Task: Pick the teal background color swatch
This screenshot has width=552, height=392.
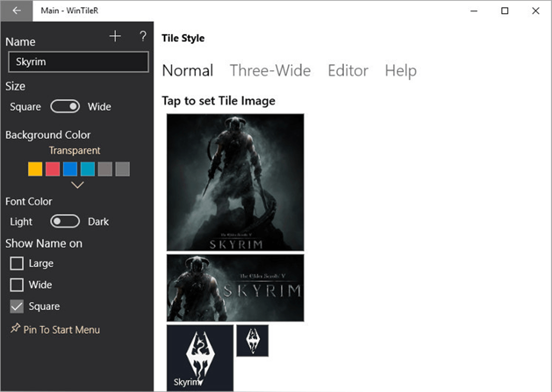Action: [x=88, y=169]
